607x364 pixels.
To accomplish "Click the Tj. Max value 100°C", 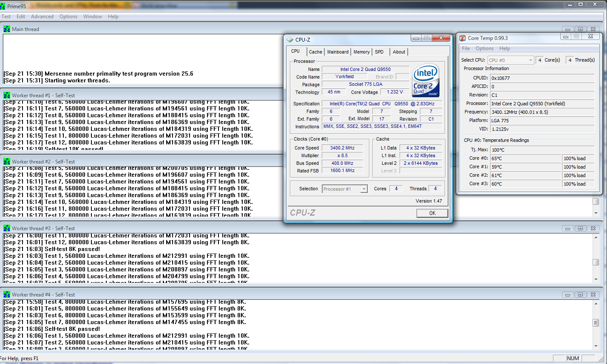I will [x=542, y=150].
